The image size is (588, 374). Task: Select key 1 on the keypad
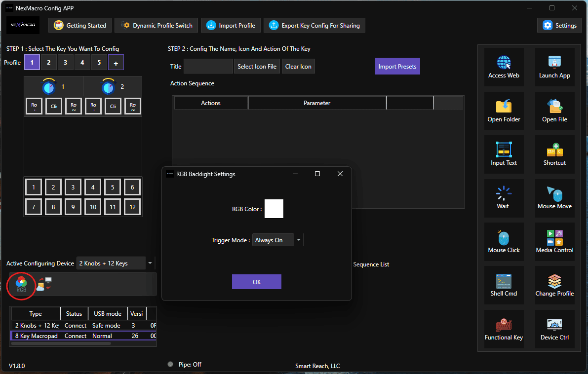click(x=34, y=187)
